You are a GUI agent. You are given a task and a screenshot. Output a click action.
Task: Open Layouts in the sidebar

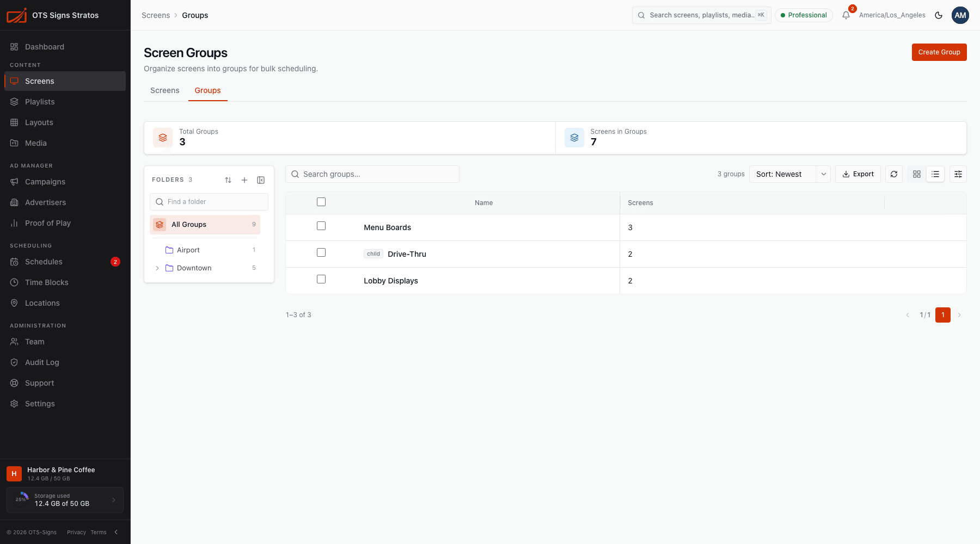(x=65, y=122)
